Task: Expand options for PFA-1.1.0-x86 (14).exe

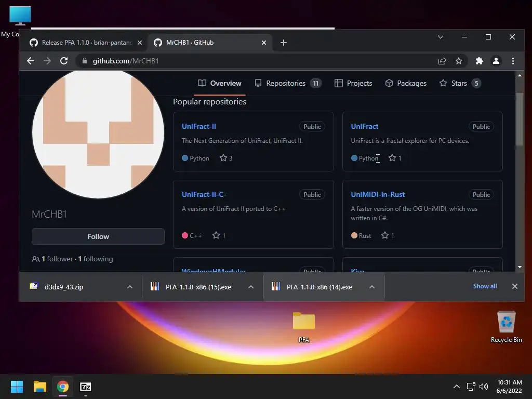Action: click(372, 287)
